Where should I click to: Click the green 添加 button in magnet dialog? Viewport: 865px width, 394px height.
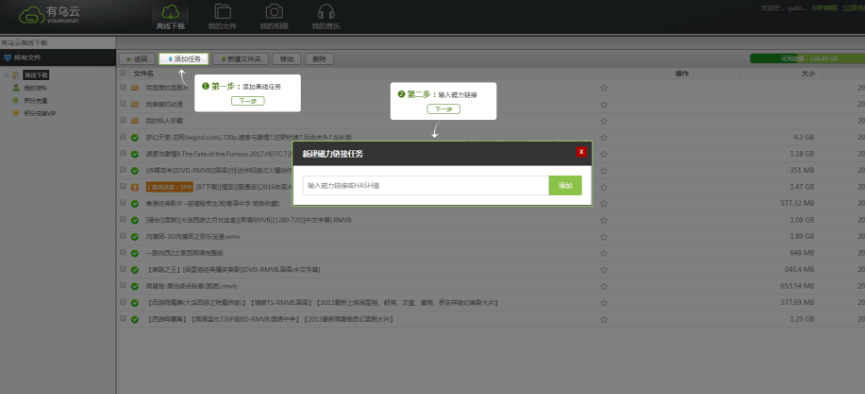565,185
